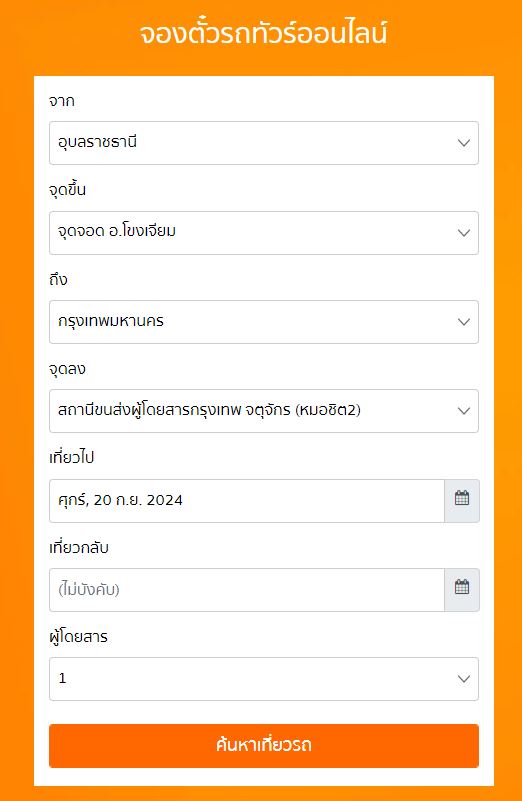522x801 pixels.
Task: Click the จุดลง field label
Action: coord(67,369)
